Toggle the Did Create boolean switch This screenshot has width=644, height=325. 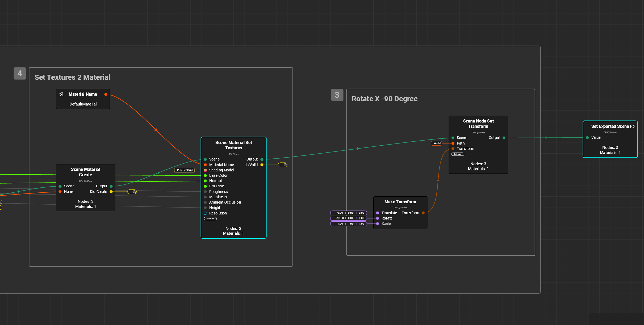132,192
